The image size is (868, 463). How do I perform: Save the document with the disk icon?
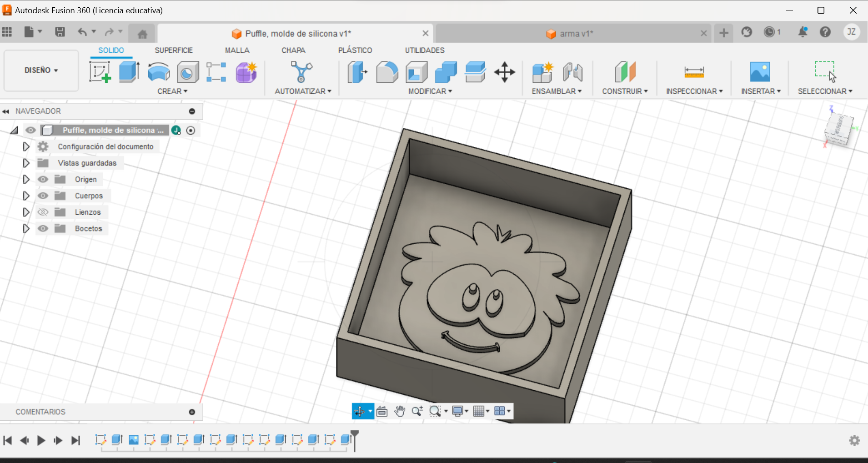click(60, 32)
